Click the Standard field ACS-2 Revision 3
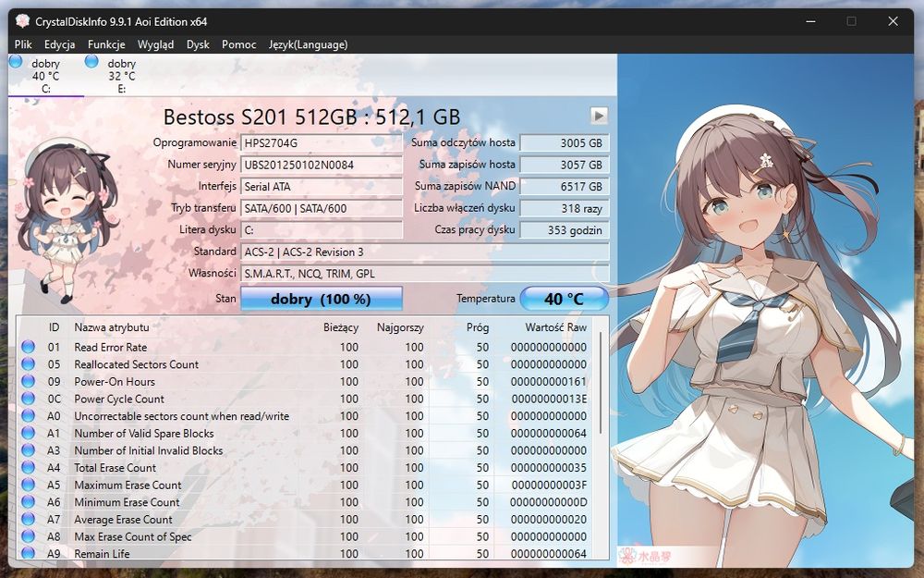 pyautogui.click(x=424, y=252)
